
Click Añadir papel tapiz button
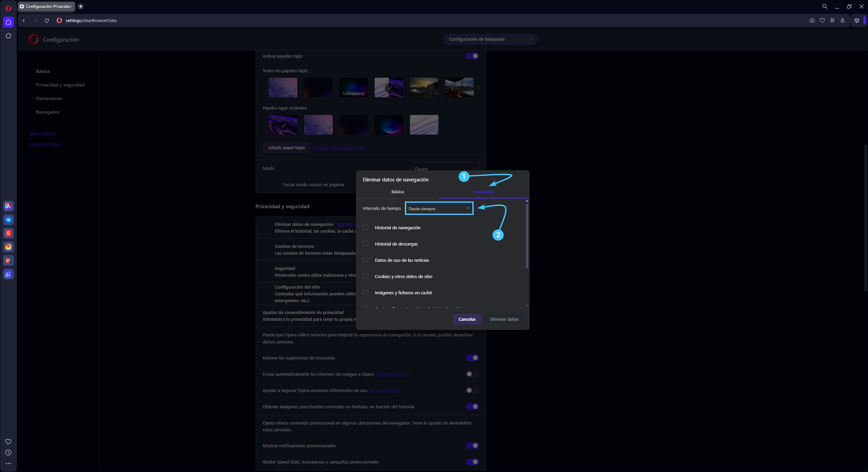click(287, 147)
